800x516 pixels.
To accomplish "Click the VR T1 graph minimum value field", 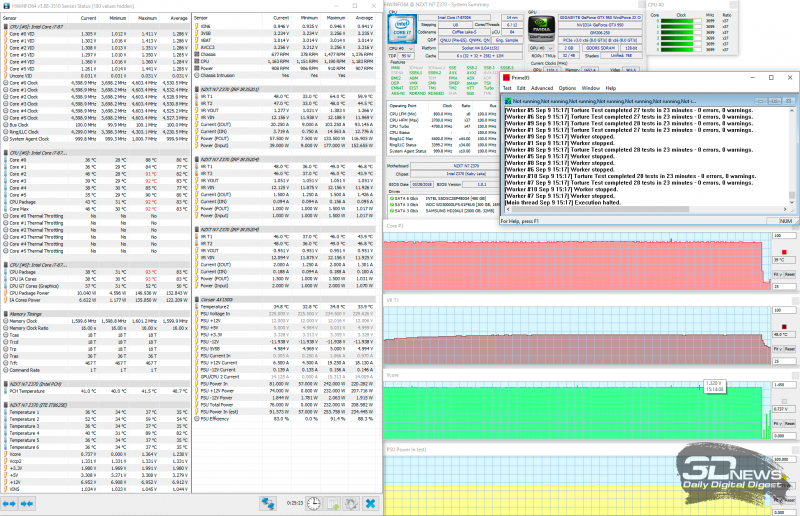I will tap(784, 361).
